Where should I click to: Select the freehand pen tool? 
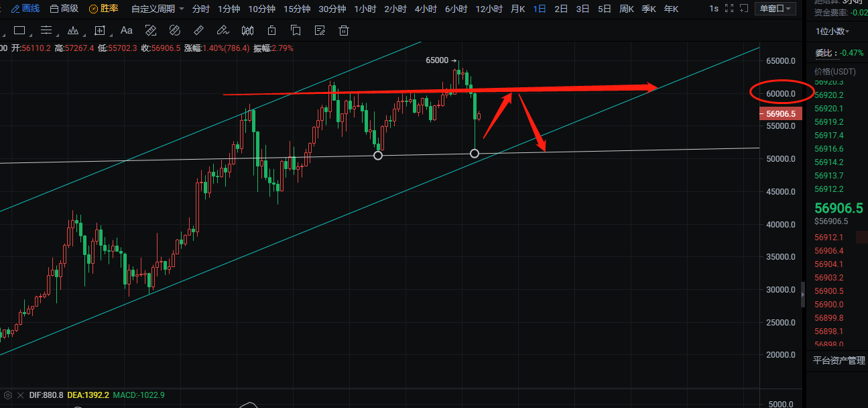[223, 30]
